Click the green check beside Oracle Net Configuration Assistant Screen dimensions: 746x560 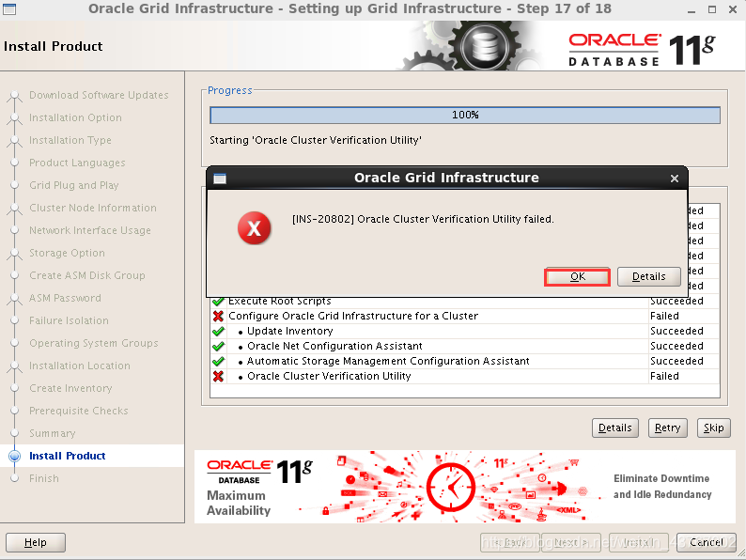tap(218, 347)
